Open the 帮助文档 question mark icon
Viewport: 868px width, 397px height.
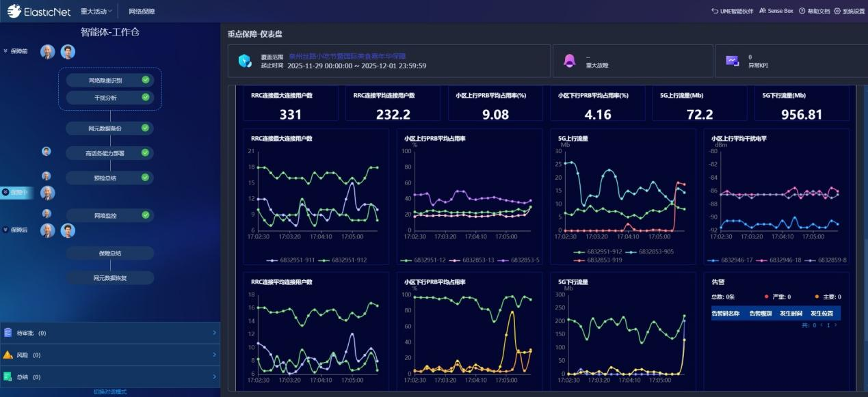click(x=802, y=11)
